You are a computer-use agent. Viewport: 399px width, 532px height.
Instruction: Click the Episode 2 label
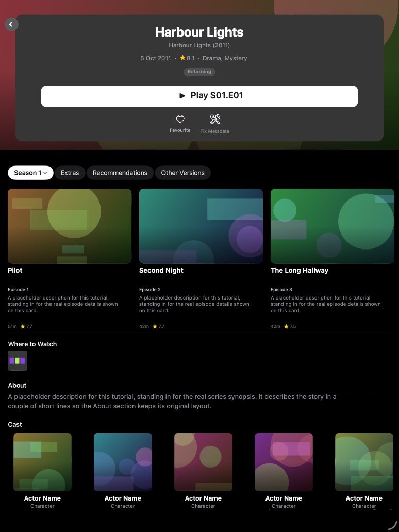[150, 289]
